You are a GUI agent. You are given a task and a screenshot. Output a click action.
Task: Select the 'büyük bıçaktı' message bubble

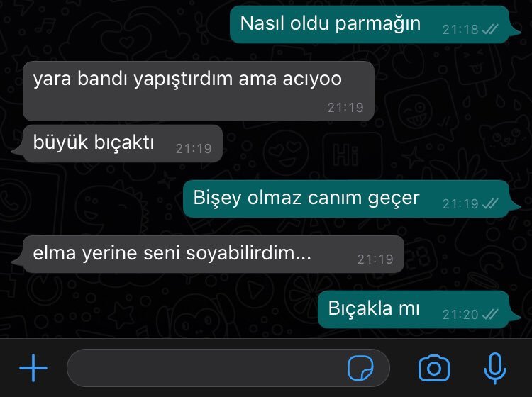coord(117,143)
